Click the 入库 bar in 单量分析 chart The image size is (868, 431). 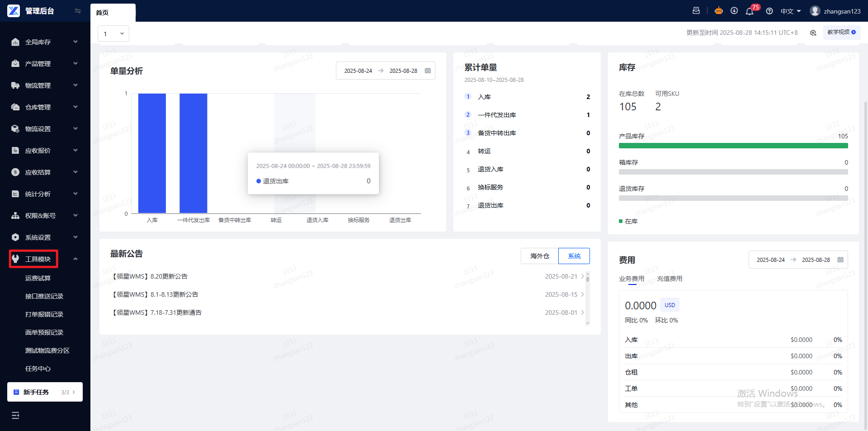(x=152, y=153)
